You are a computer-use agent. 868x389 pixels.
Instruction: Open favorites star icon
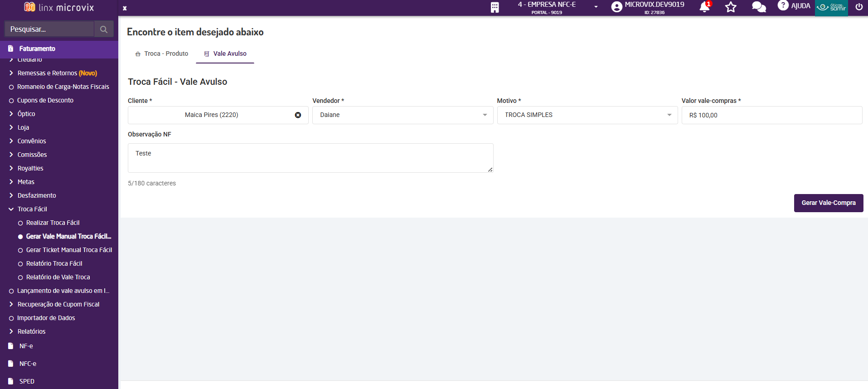tap(731, 7)
